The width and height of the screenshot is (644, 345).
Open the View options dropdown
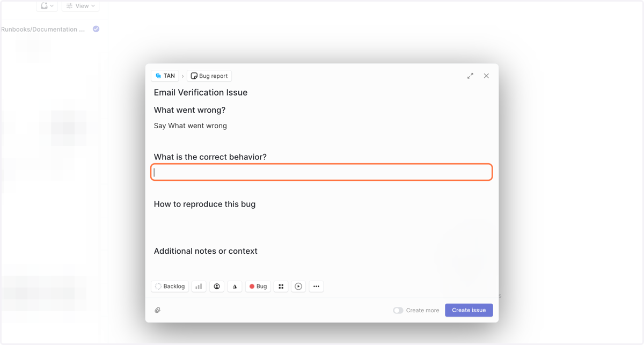click(80, 6)
